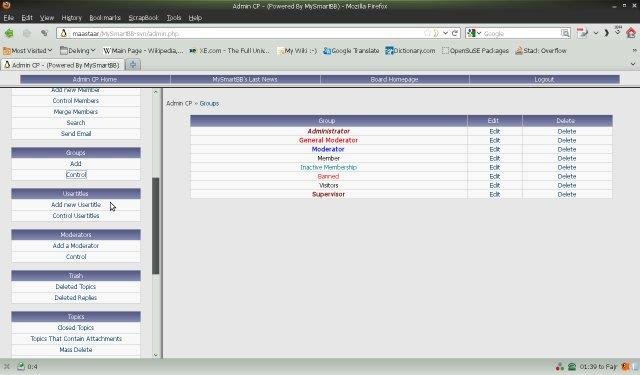640x375 pixels.
Task: Open MySmartBB's Last News
Action: 245,79
